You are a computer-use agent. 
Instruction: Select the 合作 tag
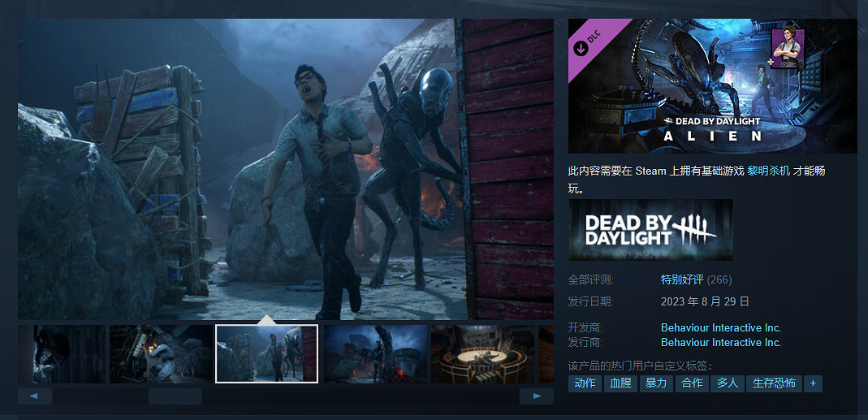coord(692,383)
